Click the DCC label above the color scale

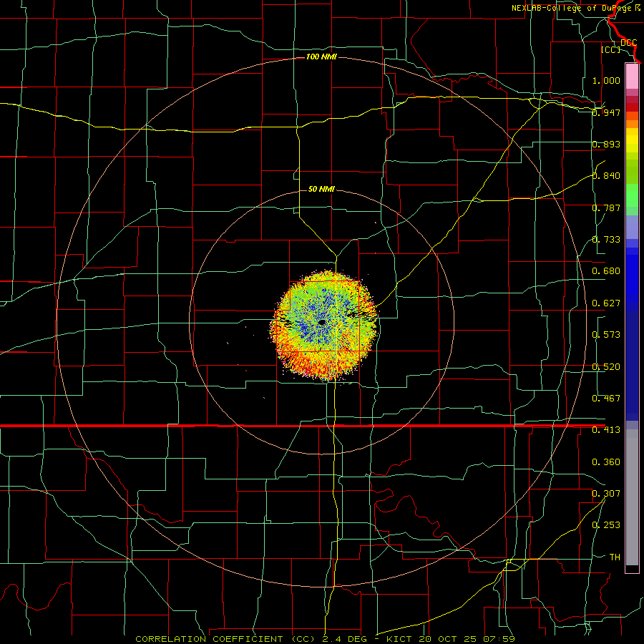click(628, 42)
